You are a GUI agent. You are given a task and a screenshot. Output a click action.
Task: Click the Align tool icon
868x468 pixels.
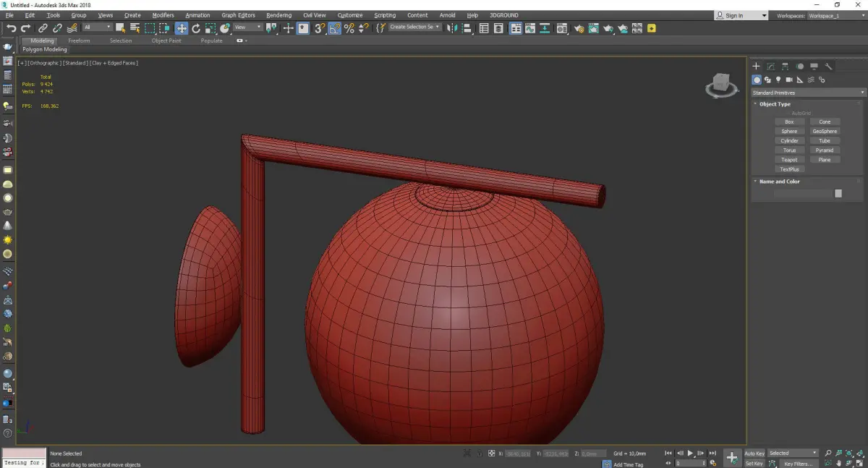(467, 28)
